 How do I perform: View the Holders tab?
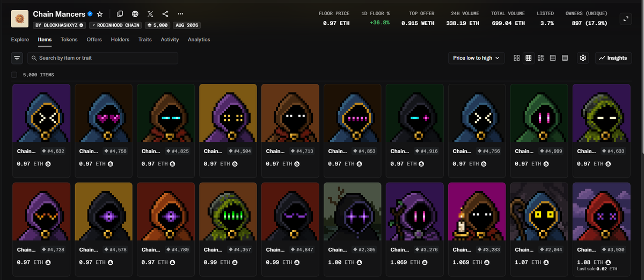point(120,40)
